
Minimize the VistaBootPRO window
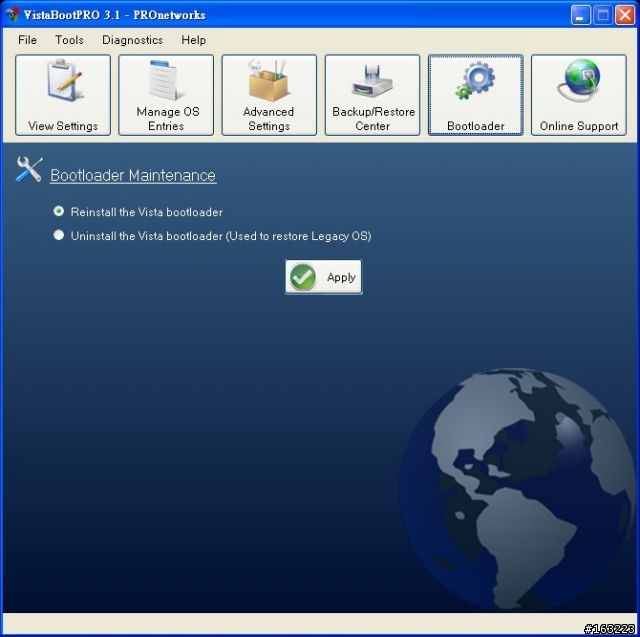point(580,15)
